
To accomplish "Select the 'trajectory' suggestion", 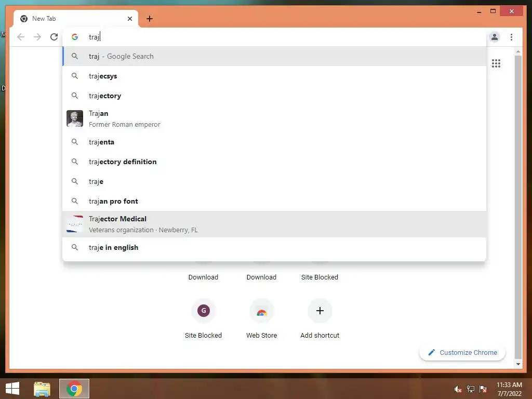I will 274,96.
